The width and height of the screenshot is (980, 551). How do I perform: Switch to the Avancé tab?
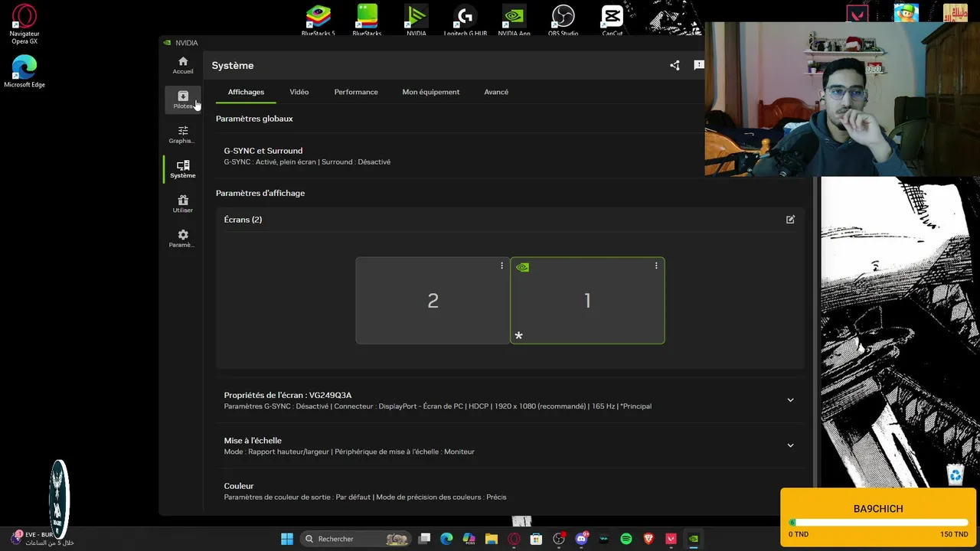coord(496,92)
